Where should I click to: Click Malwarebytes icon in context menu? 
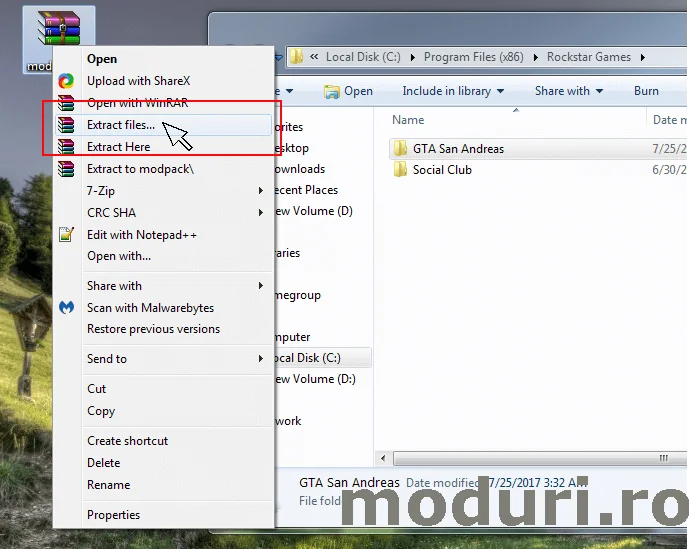pyautogui.click(x=66, y=307)
